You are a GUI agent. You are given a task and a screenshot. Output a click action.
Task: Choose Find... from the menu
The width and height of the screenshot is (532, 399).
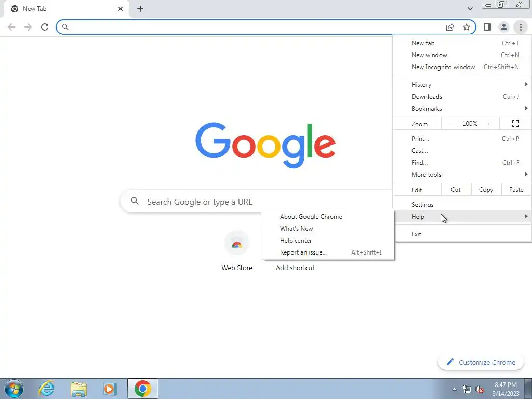click(x=462, y=163)
